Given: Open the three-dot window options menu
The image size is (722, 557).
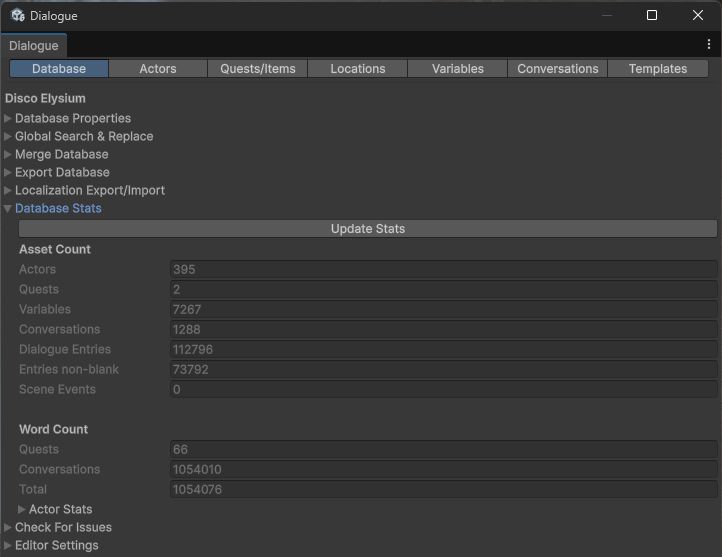Looking at the screenshot, I should 709,44.
